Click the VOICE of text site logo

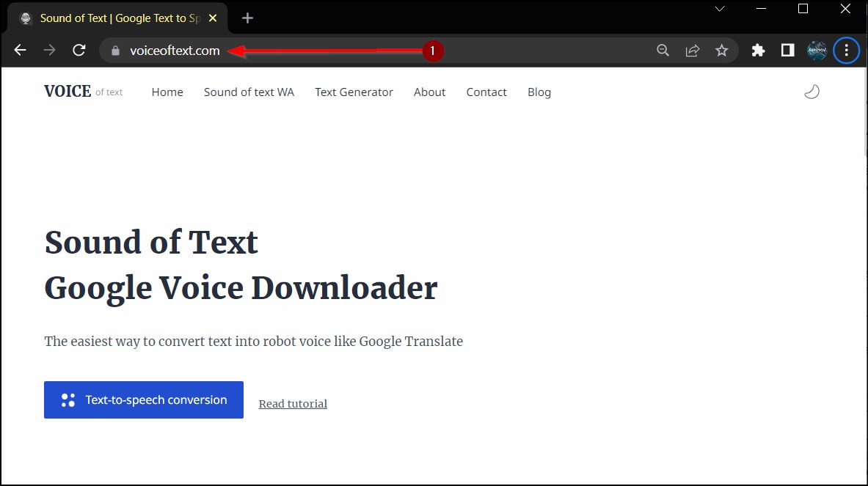point(83,92)
